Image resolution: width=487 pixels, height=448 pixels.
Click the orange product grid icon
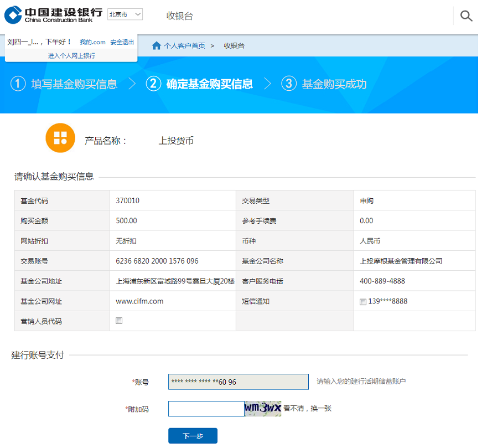click(x=60, y=138)
